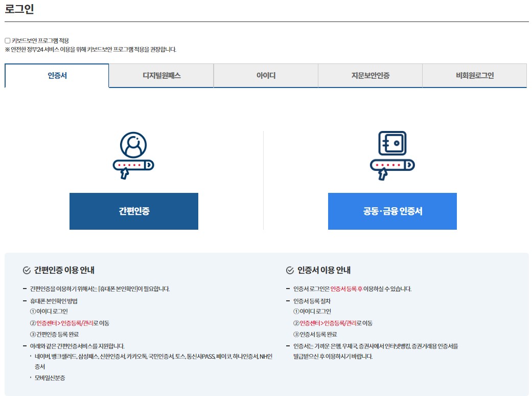The image size is (532, 396).
Task: Click the person padlock icon above 간편인증
Action: (134, 153)
